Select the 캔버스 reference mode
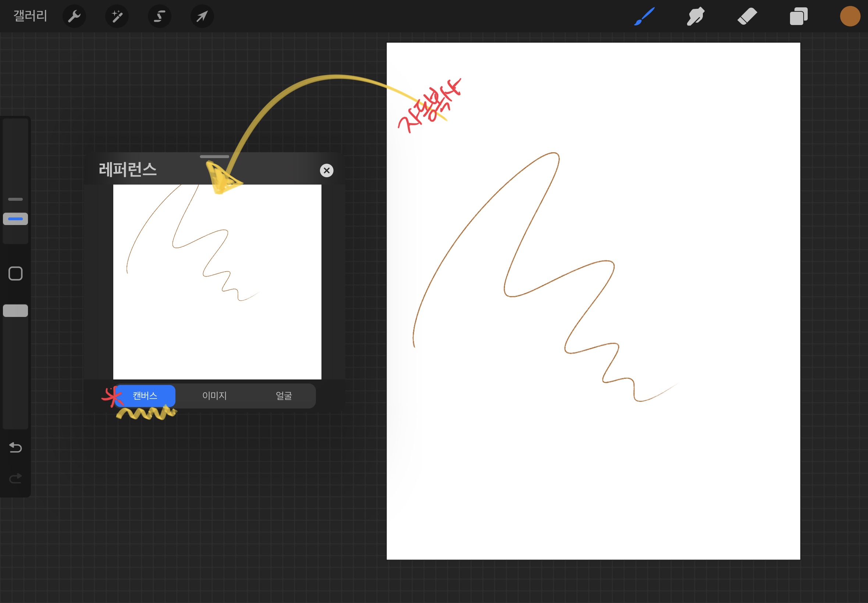 coord(145,396)
